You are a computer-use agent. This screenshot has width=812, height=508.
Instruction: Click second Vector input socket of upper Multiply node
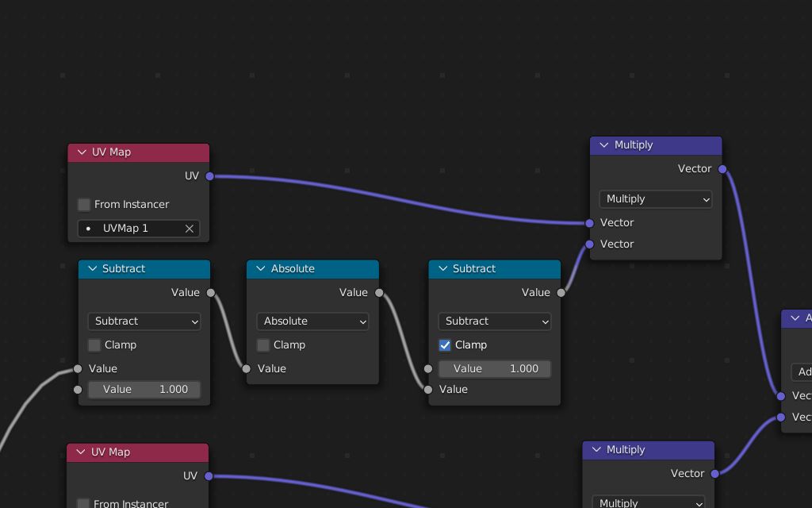[x=589, y=244]
